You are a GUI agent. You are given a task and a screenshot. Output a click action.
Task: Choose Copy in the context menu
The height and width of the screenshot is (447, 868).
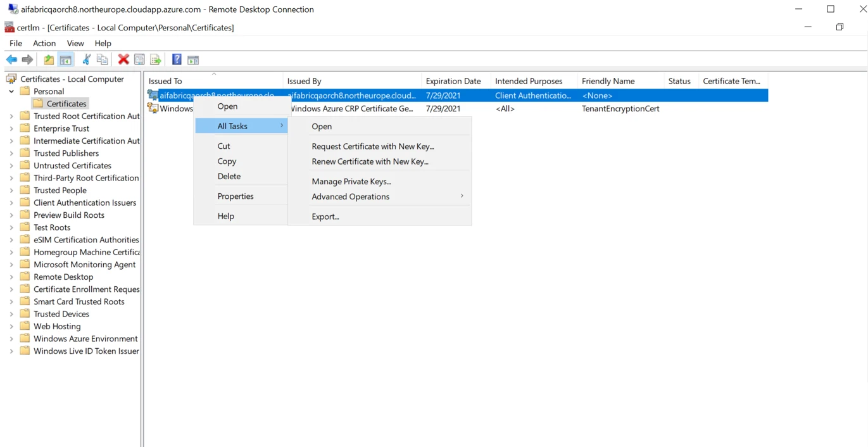coord(241,161)
